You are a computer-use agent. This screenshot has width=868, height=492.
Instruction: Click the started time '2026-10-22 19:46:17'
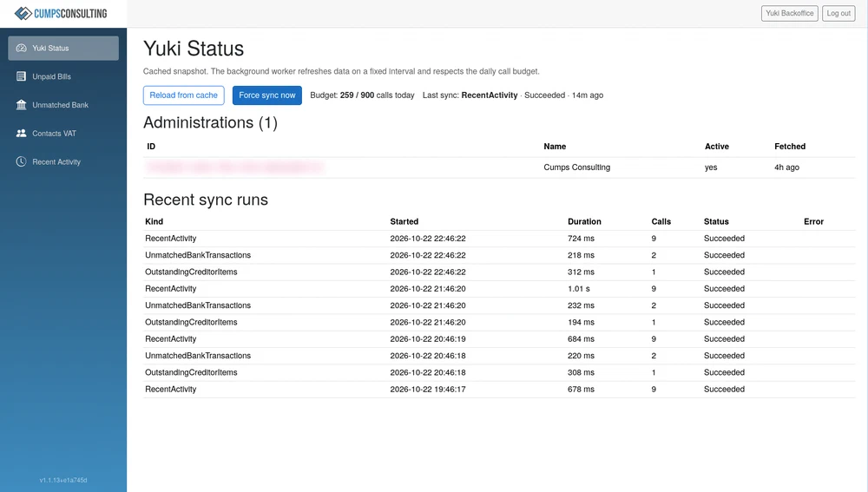pyautogui.click(x=427, y=389)
